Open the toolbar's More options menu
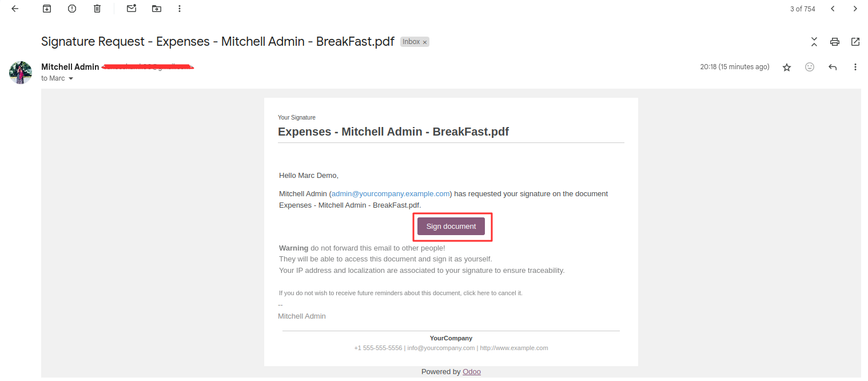 (x=180, y=9)
